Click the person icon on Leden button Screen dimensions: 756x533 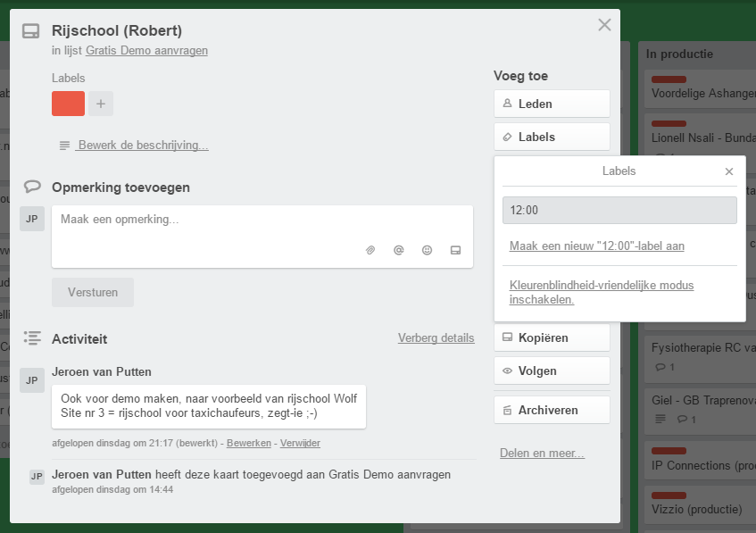coord(507,104)
